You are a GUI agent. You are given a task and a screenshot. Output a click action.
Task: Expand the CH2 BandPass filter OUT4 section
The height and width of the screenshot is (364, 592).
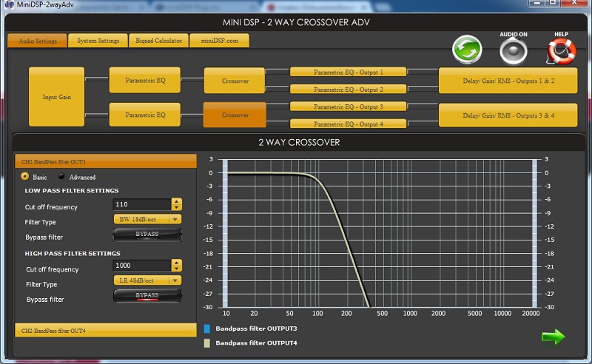[x=105, y=330]
